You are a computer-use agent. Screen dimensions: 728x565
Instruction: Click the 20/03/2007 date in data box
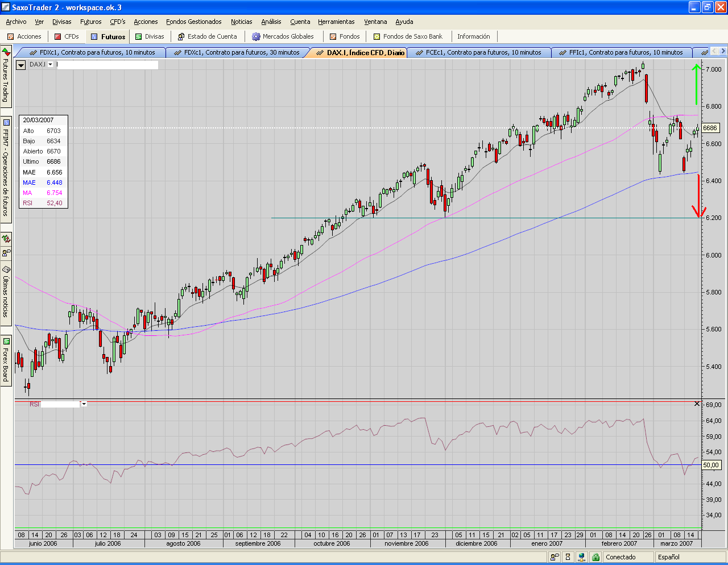(38, 120)
